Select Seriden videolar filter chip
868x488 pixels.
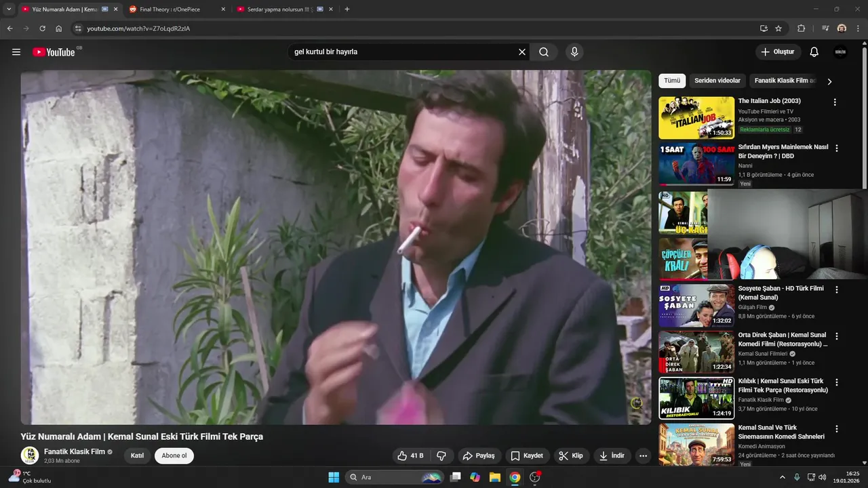[x=717, y=81]
